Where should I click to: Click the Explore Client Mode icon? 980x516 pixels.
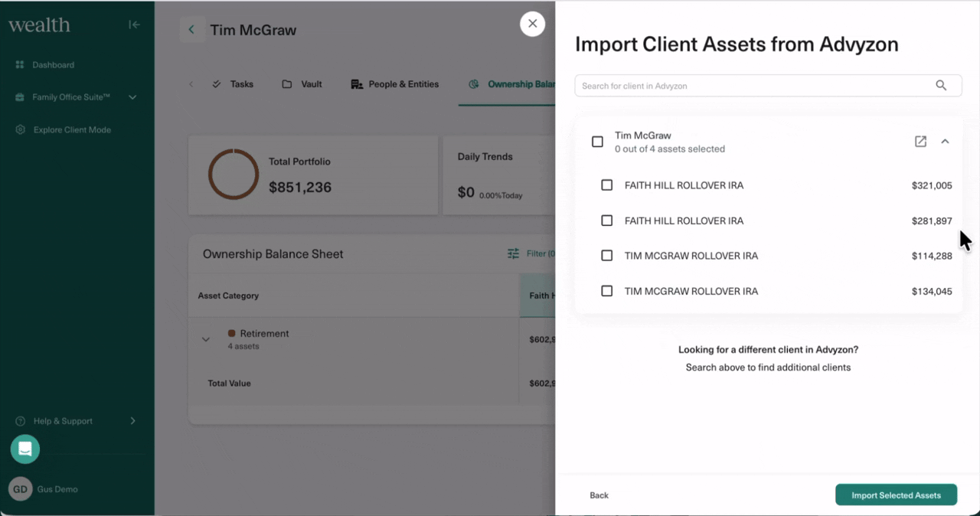(20, 130)
